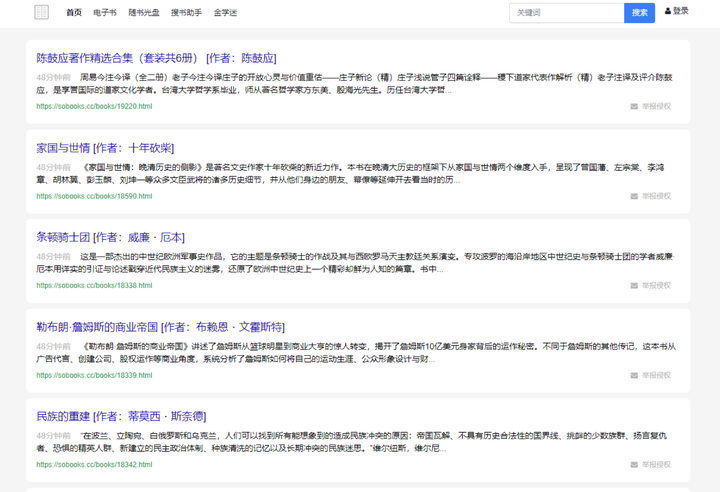Open the 电子书 menu item

pos(105,12)
